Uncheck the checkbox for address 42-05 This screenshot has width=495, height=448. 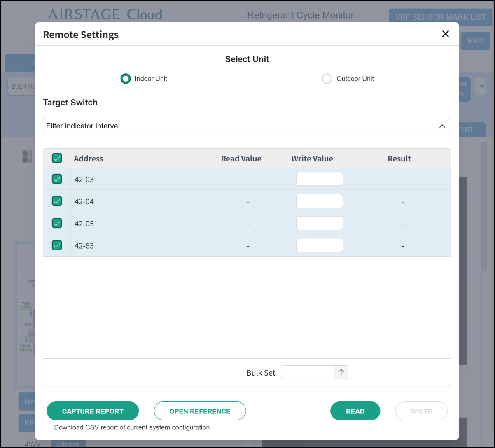pyautogui.click(x=57, y=223)
